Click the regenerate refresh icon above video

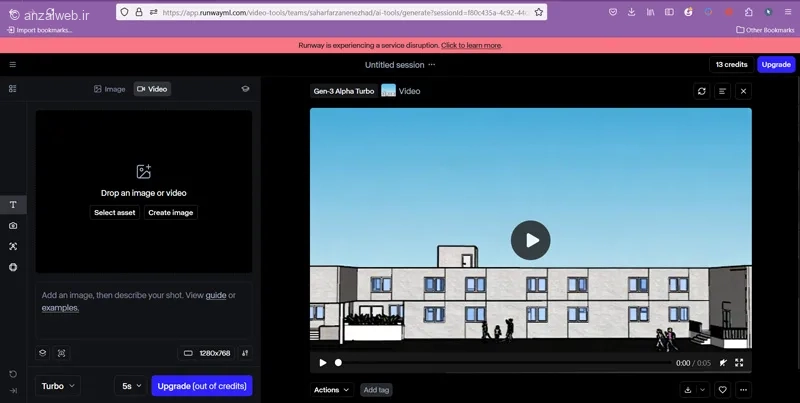[702, 91]
